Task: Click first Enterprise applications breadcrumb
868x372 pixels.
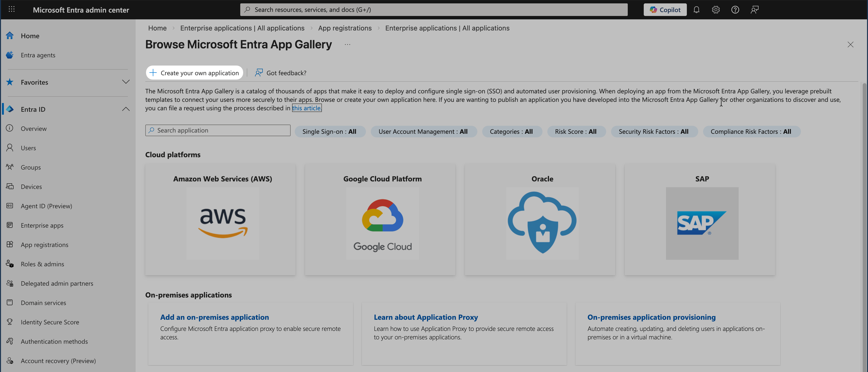Action: 242,28
